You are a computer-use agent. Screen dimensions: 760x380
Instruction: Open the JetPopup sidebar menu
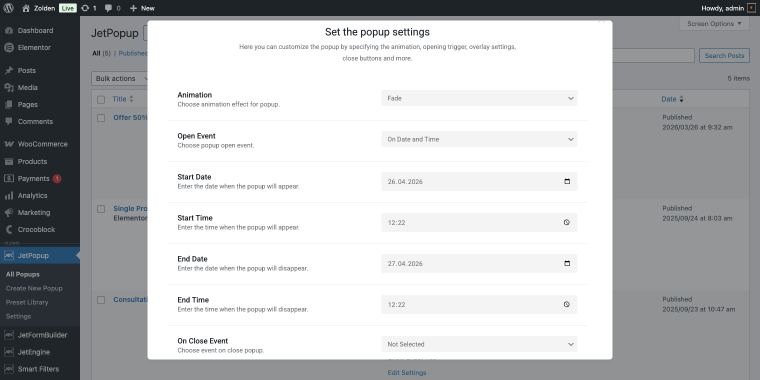click(40, 255)
